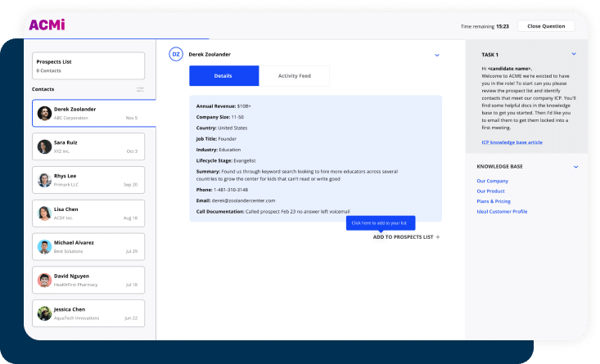
Task: Collapse the Knowledge Base section chevron
Action: click(575, 167)
